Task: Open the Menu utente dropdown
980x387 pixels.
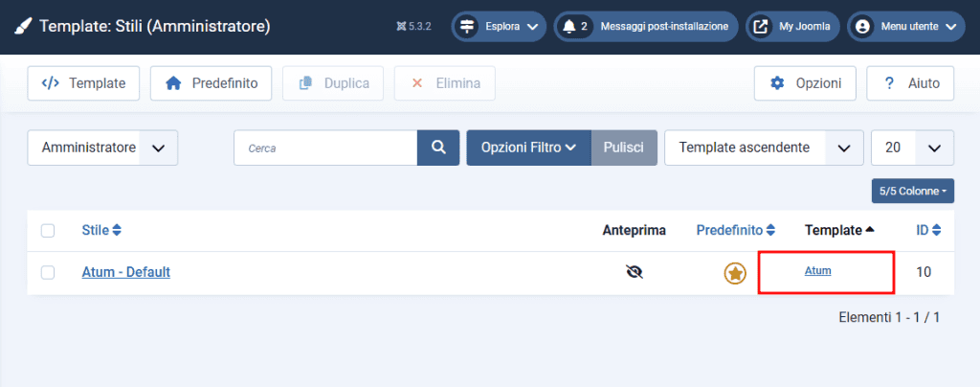Action: [905, 26]
